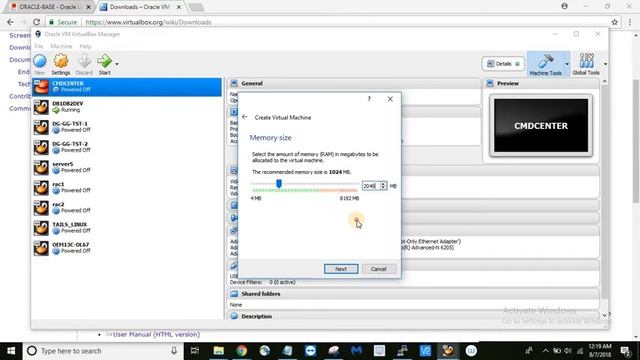Select the rac1 virtual machine
This screenshot has width=640, height=360.
pyautogui.click(x=127, y=187)
